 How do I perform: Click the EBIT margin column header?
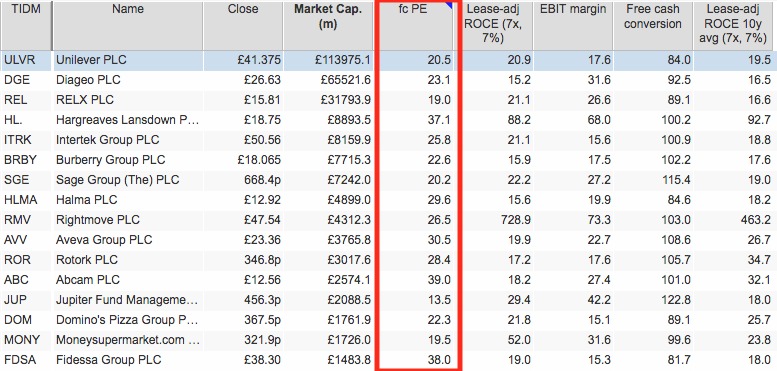(573, 25)
